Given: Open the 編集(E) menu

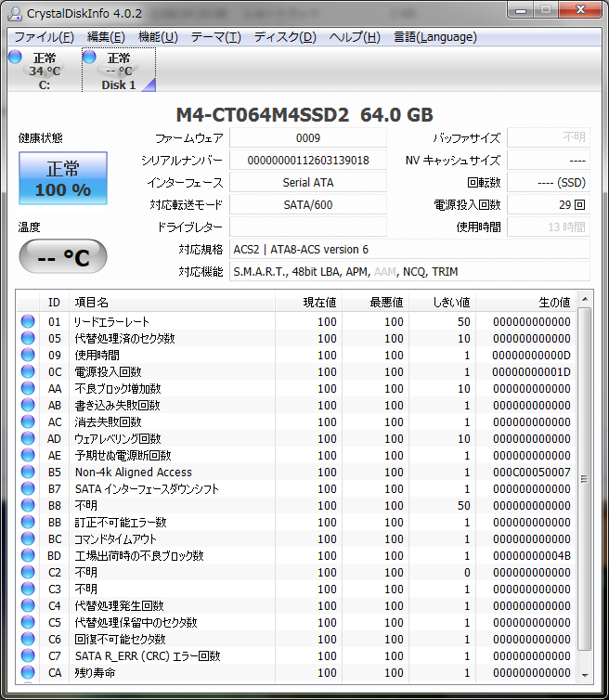Looking at the screenshot, I should 106,36.
